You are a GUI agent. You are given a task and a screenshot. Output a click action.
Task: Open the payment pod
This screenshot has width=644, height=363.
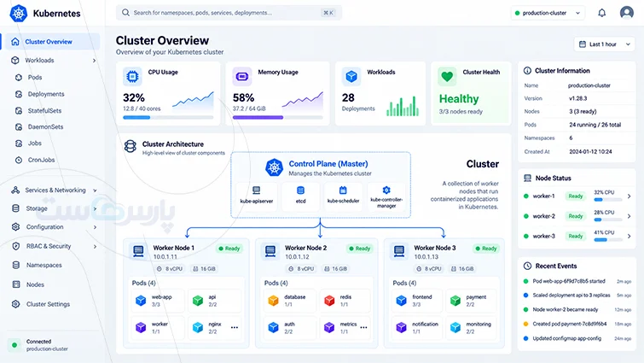pos(472,301)
